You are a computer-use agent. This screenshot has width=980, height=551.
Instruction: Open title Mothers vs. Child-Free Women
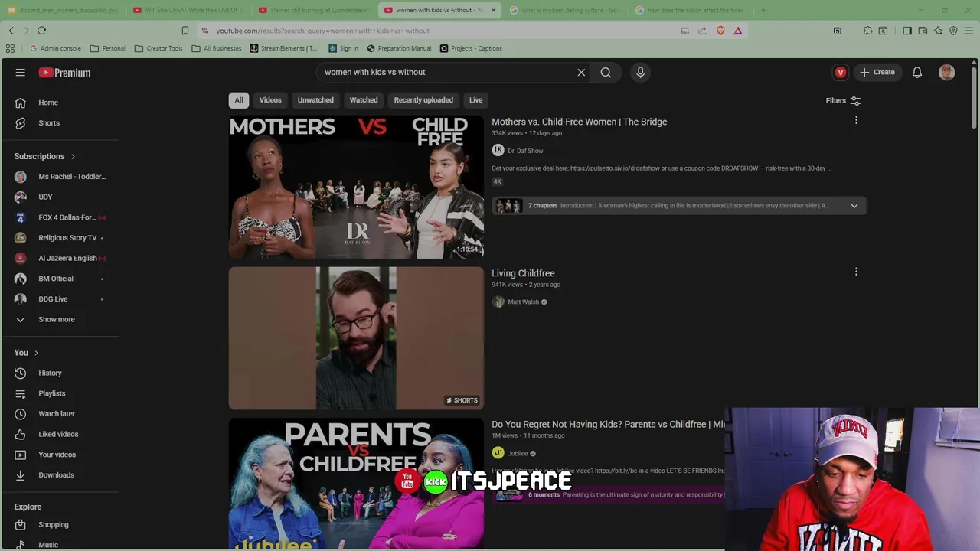point(579,122)
